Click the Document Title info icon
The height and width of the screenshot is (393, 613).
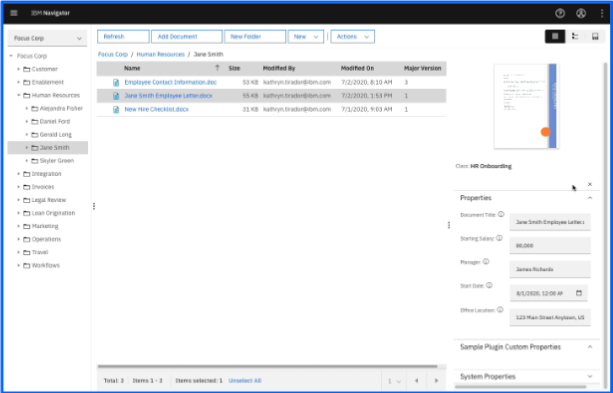click(x=501, y=214)
